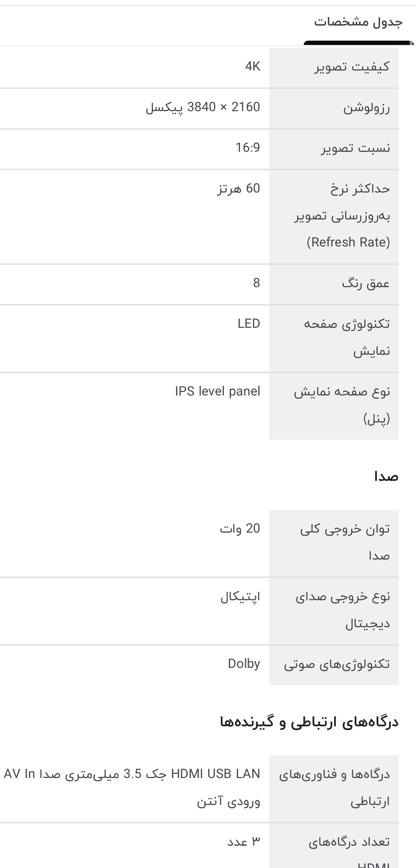Click the اپتیکال digital audio output value
The image size is (416, 868).
point(240,597)
